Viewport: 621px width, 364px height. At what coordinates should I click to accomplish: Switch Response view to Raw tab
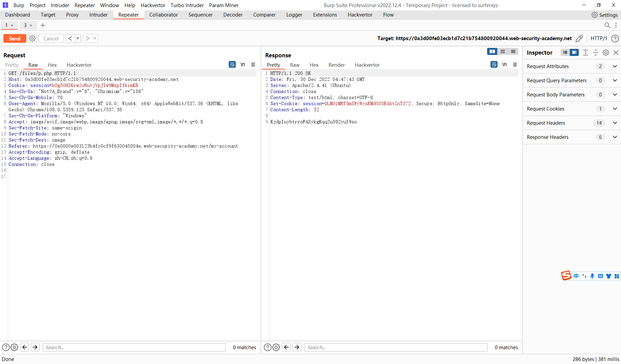pos(295,65)
